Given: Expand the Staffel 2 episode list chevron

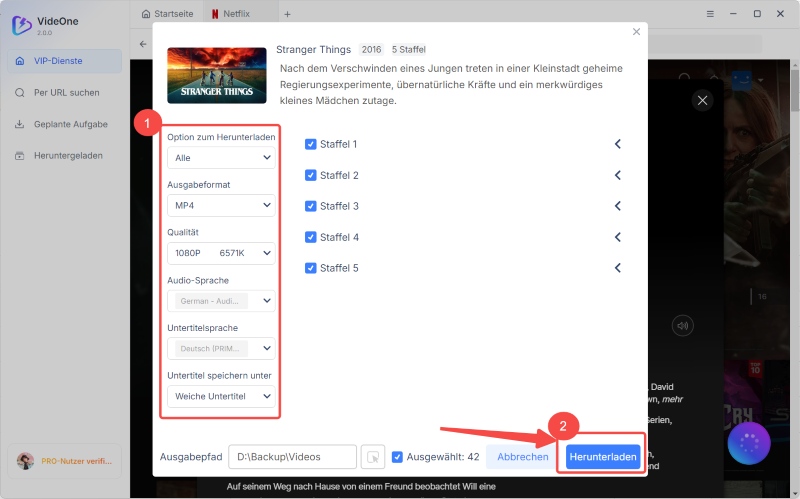Looking at the screenshot, I should coord(617,175).
